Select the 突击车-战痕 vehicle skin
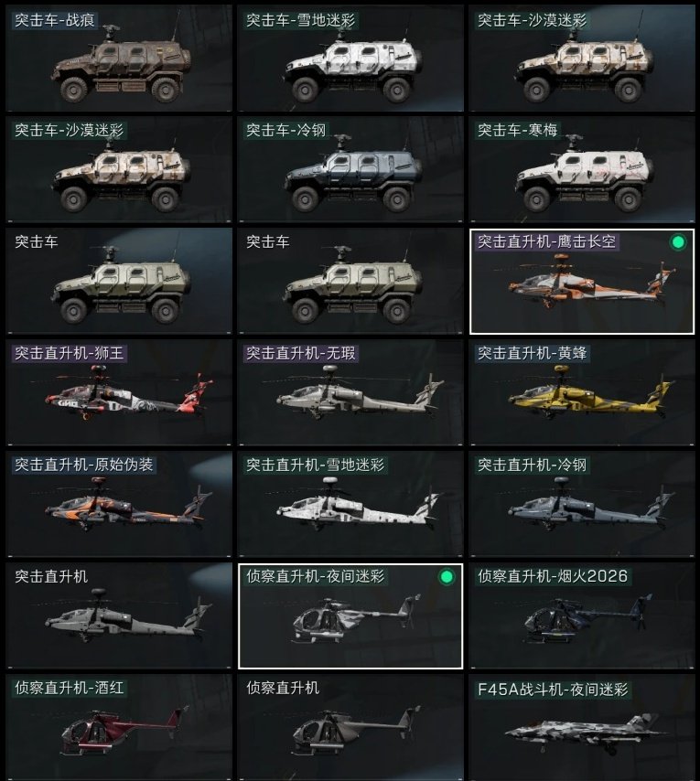Image resolution: width=700 pixels, height=781 pixels. (x=119, y=59)
